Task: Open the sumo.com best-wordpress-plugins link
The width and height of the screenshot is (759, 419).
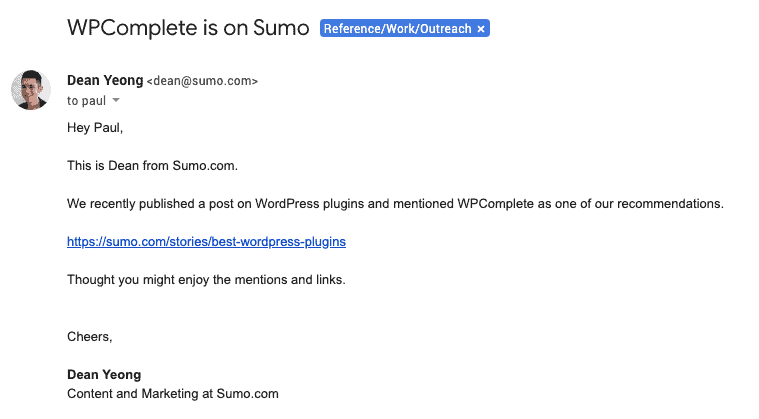Action: pos(206,241)
